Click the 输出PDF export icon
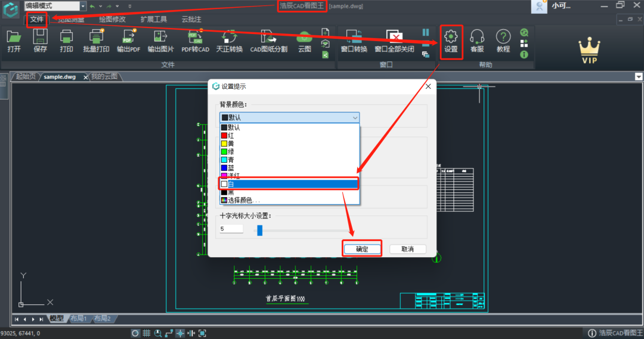The width and height of the screenshot is (644, 339). click(128, 41)
